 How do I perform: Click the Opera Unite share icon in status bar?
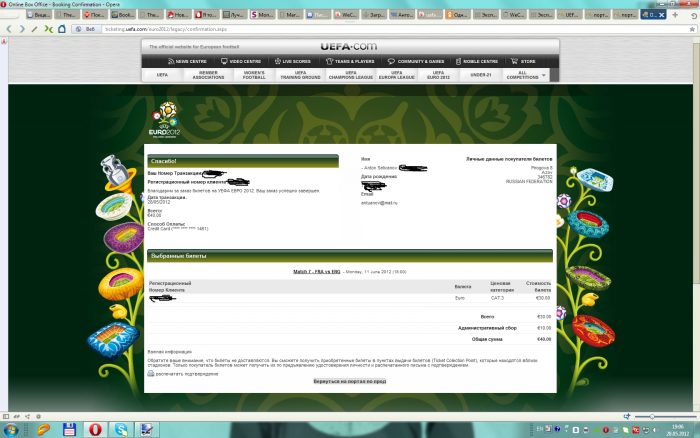point(28,416)
